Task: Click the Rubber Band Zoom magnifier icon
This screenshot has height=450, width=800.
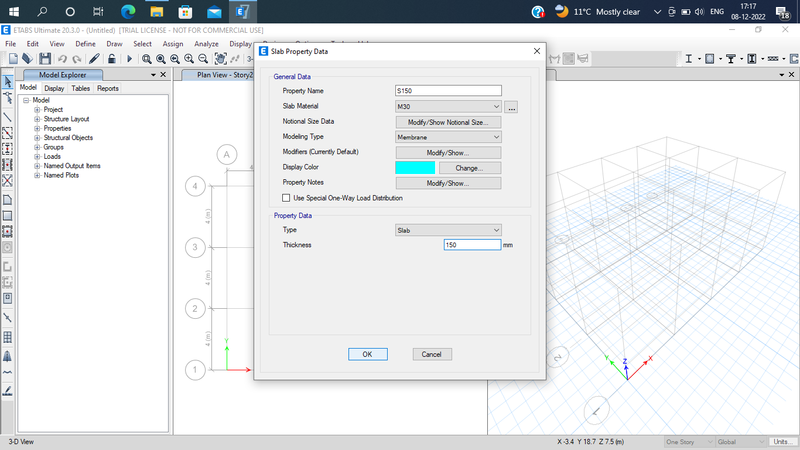Action: 146,59
